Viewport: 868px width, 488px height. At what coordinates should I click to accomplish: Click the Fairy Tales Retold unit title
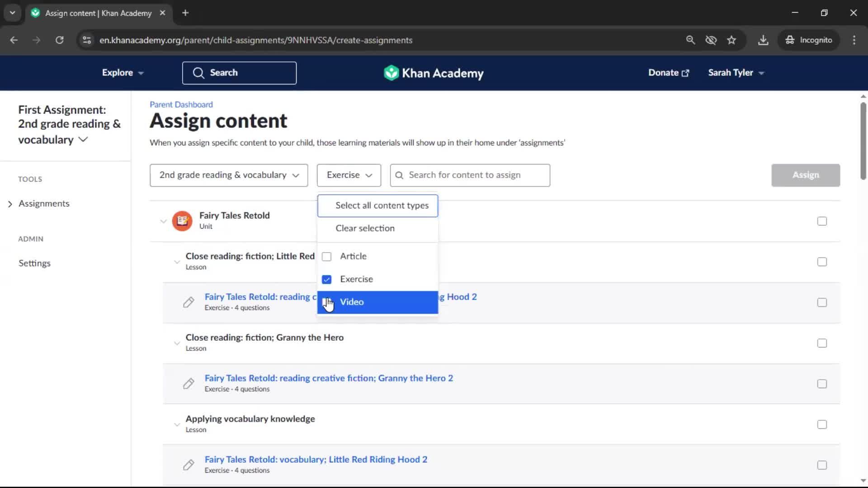coord(234,216)
